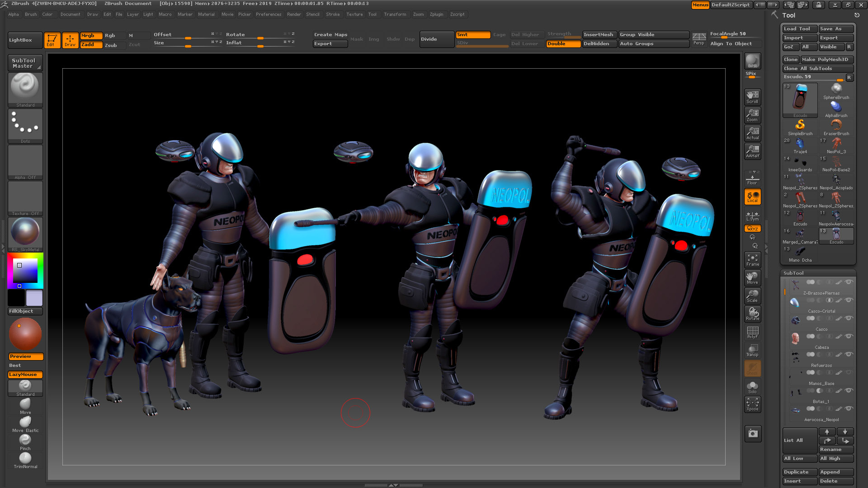Image resolution: width=868 pixels, height=488 pixels.
Task: Select the Move Elastic brush
Action: click(25, 424)
